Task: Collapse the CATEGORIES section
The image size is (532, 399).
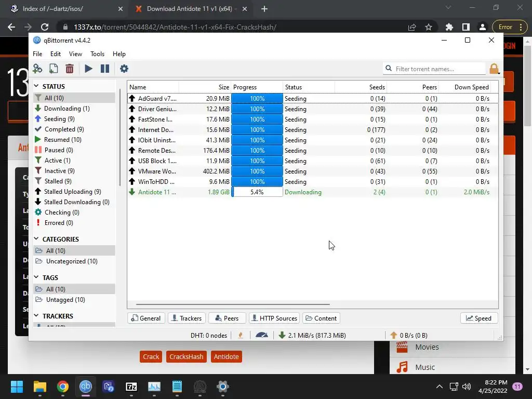Action: (36, 239)
